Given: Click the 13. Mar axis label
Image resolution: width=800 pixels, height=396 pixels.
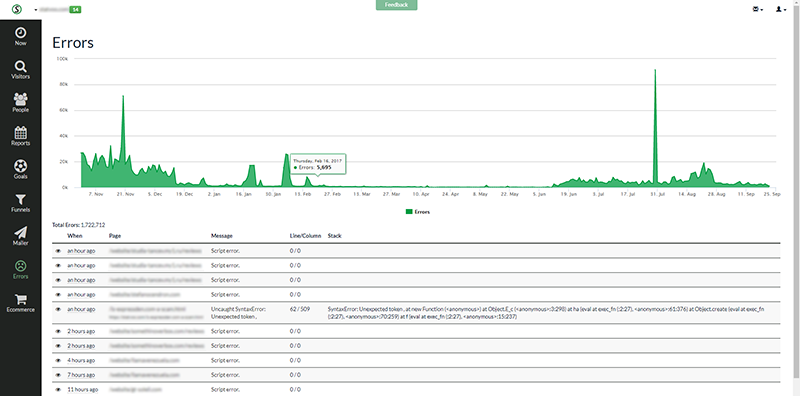Looking at the screenshot, I should pos(362,194).
